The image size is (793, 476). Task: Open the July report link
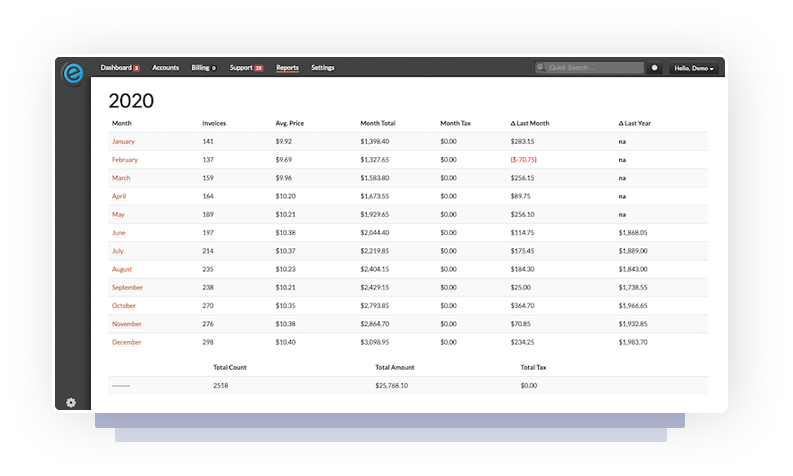(x=117, y=251)
